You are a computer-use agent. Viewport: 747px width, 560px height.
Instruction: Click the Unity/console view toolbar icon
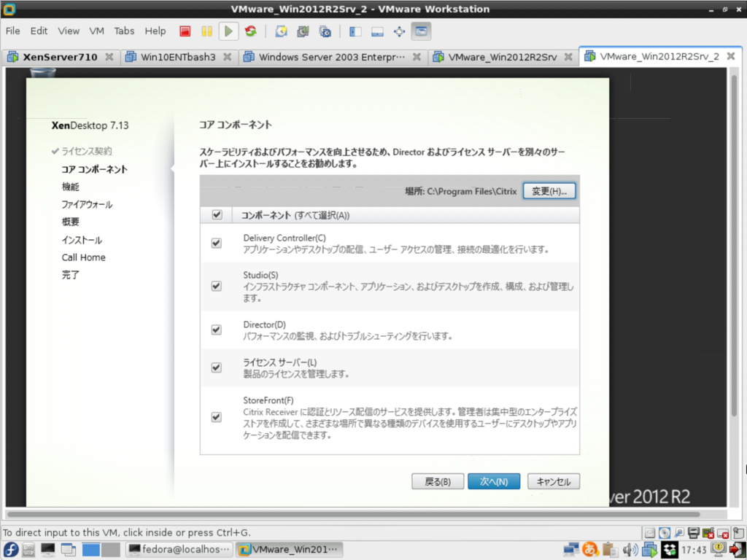(x=421, y=31)
